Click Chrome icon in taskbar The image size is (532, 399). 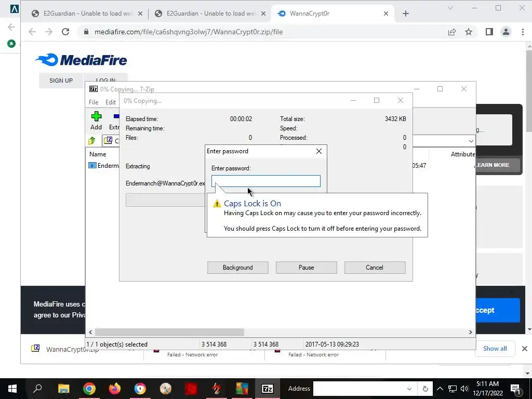(x=89, y=389)
